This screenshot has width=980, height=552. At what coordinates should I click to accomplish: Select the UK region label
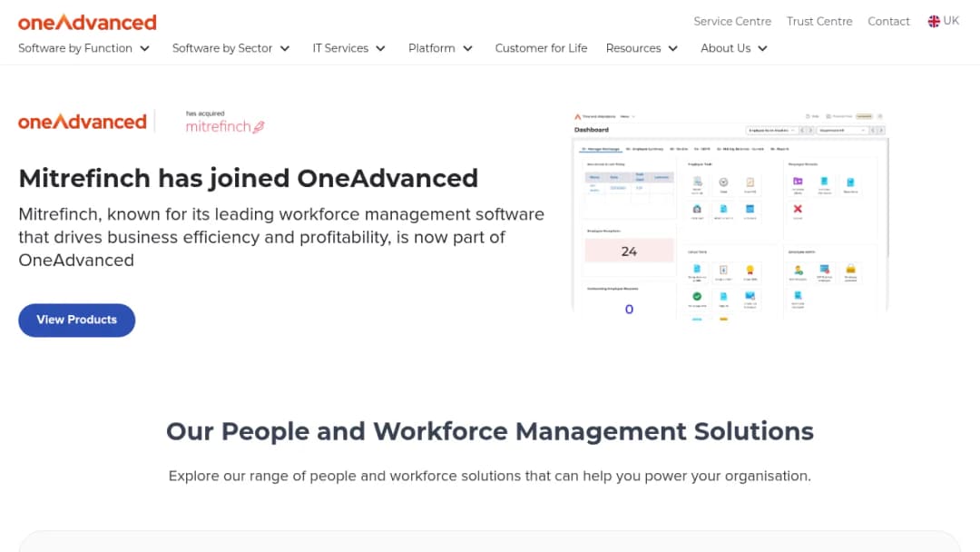tap(951, 21)
